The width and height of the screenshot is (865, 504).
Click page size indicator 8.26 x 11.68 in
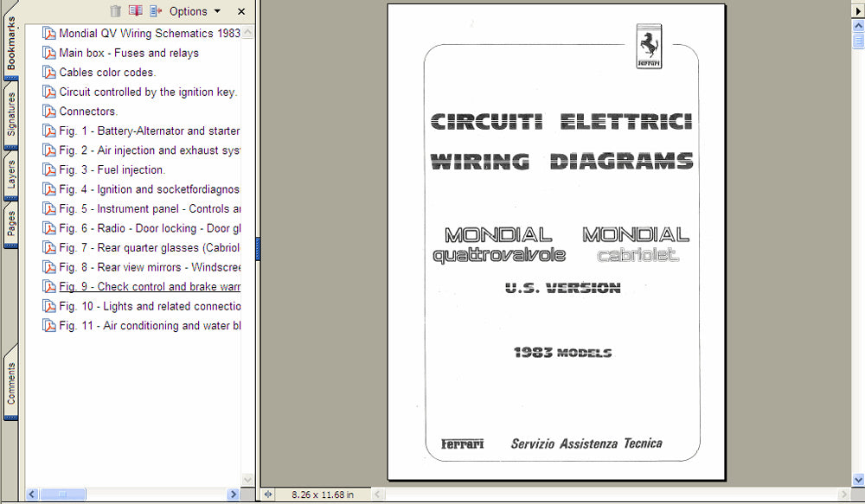(323, 494)
